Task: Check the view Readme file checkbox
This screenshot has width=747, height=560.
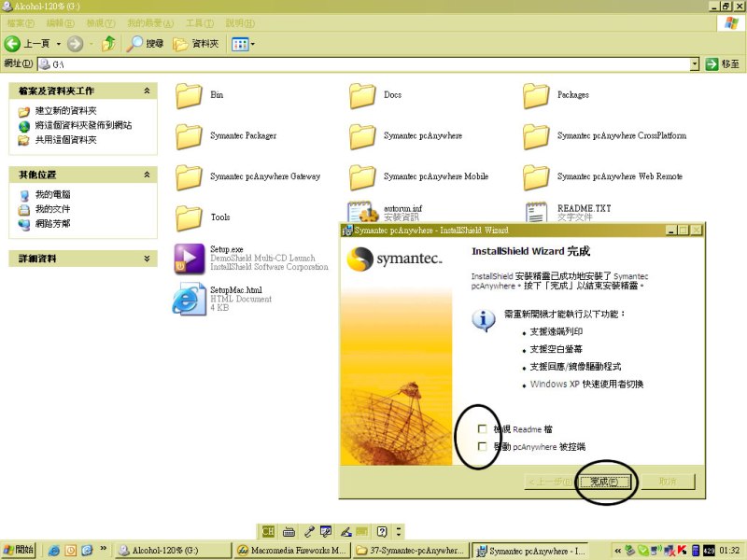Action: coord(482,428)
